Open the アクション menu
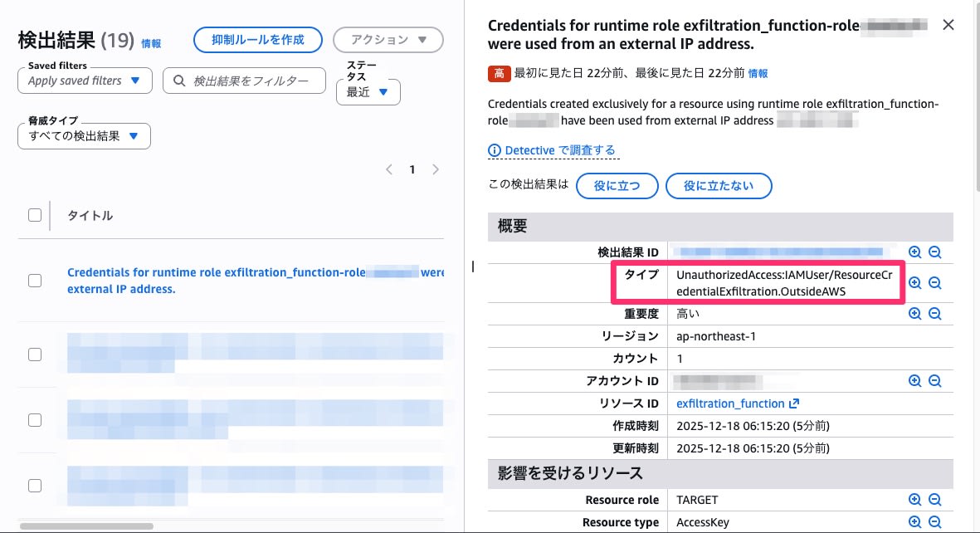This screenshot has height=533, width=980. (388, 39)
